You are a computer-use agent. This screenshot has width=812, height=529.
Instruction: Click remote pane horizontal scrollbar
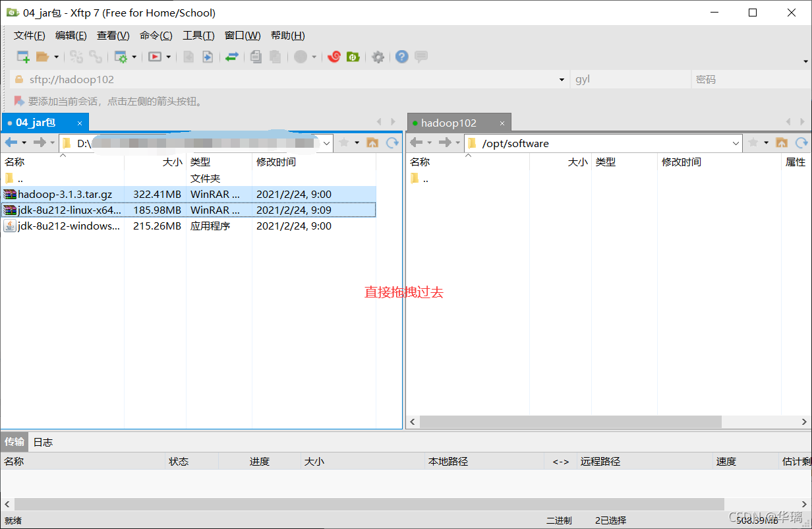point(571,421)
